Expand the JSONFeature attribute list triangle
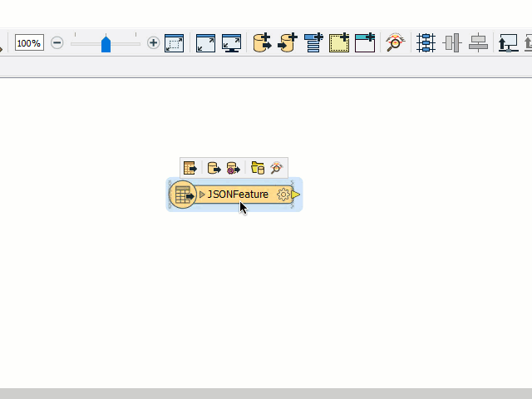The width and height of the screenshot is (532, 399). pyautogui.click(x=202, y=195)
